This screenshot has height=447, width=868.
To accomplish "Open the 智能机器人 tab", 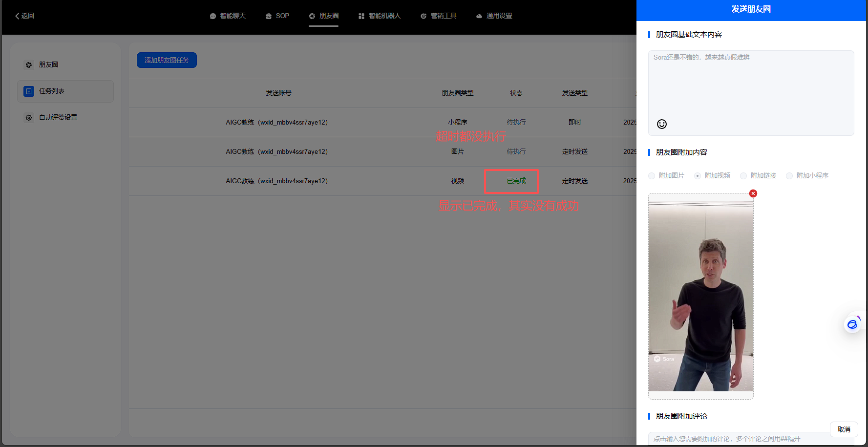I will pos(380,16).
